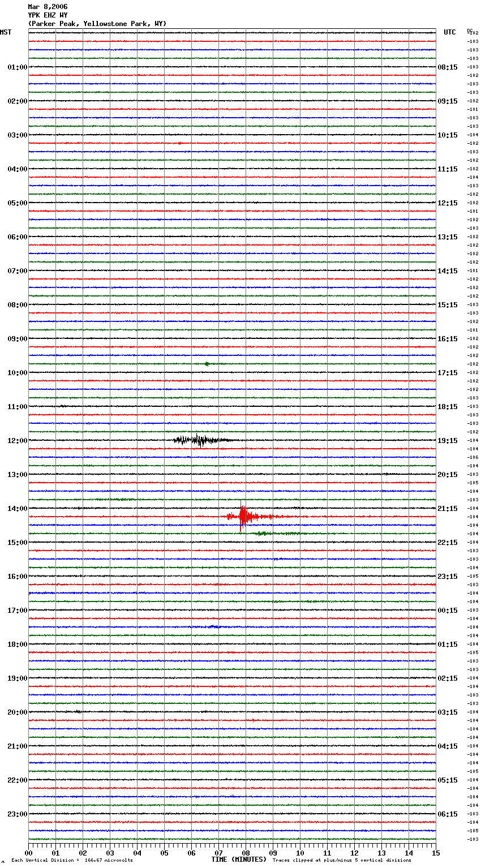Pick the 05:00 MST time label

[17, 203]
